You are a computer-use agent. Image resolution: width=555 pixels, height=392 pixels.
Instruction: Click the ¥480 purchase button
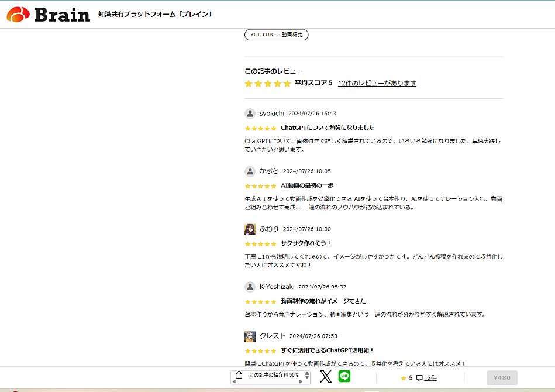(x=502, y=378)
